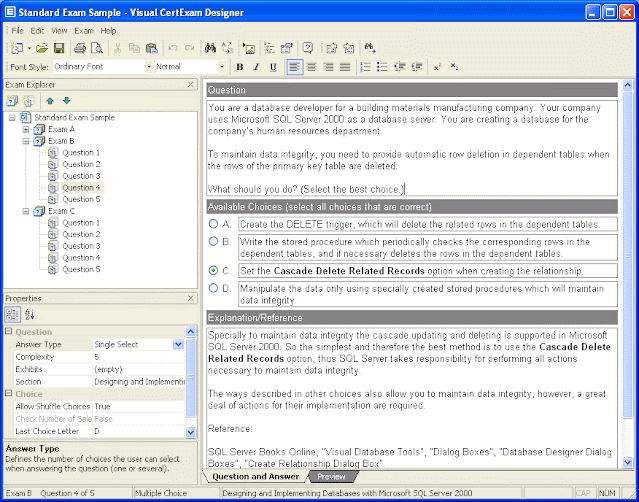The width and height of the screenshot is (639, 502).
Task: Click the Find binoculars icon
Action: click(210, 48)
